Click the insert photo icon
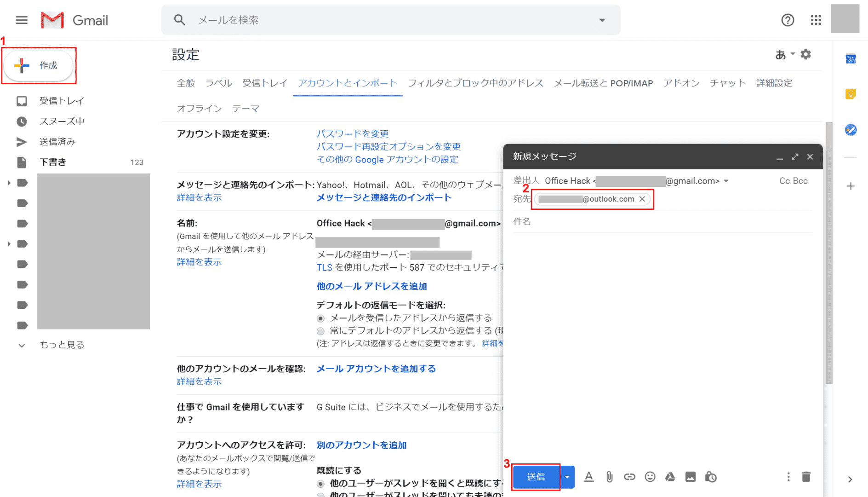The width and height of the screenshot is (868, 497). coord(690,477)
